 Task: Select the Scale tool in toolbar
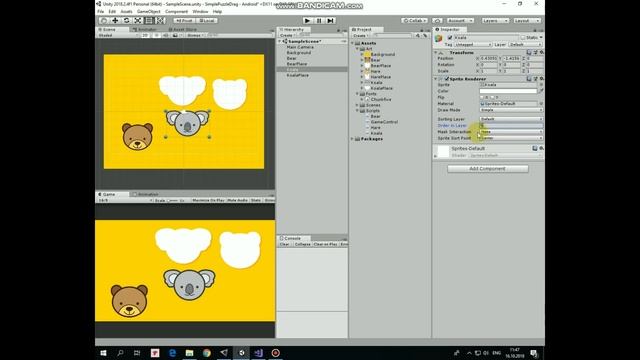[x=138, y=20]
